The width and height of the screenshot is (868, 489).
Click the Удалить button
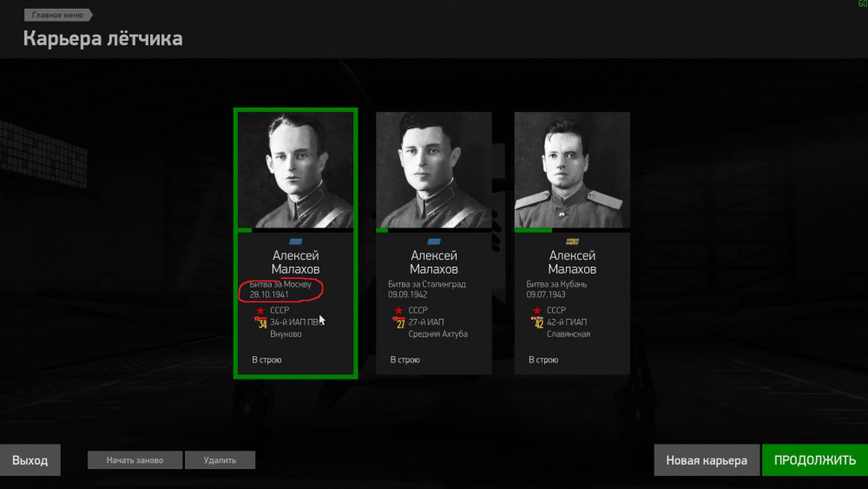220,460
